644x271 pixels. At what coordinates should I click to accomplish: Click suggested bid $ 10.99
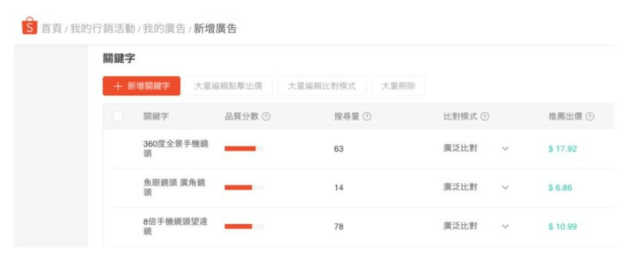tap(562, 227)
